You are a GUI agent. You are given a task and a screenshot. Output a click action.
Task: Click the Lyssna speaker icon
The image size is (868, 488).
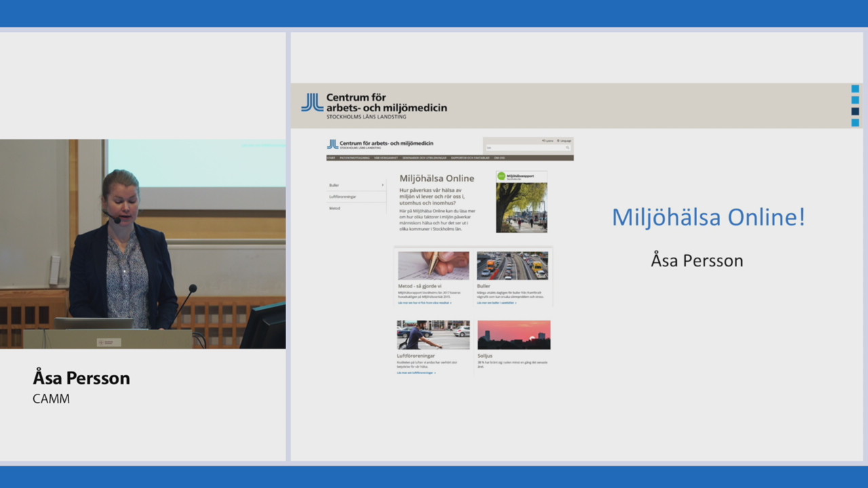point(544,140)
